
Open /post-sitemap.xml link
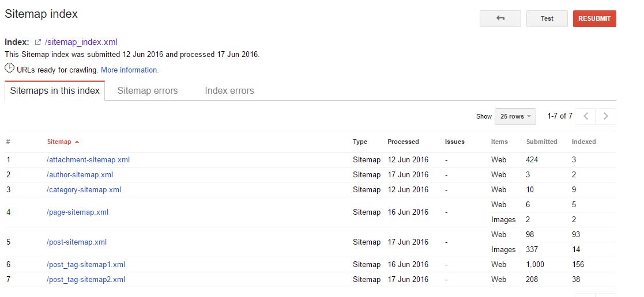[x=77, y=242]
